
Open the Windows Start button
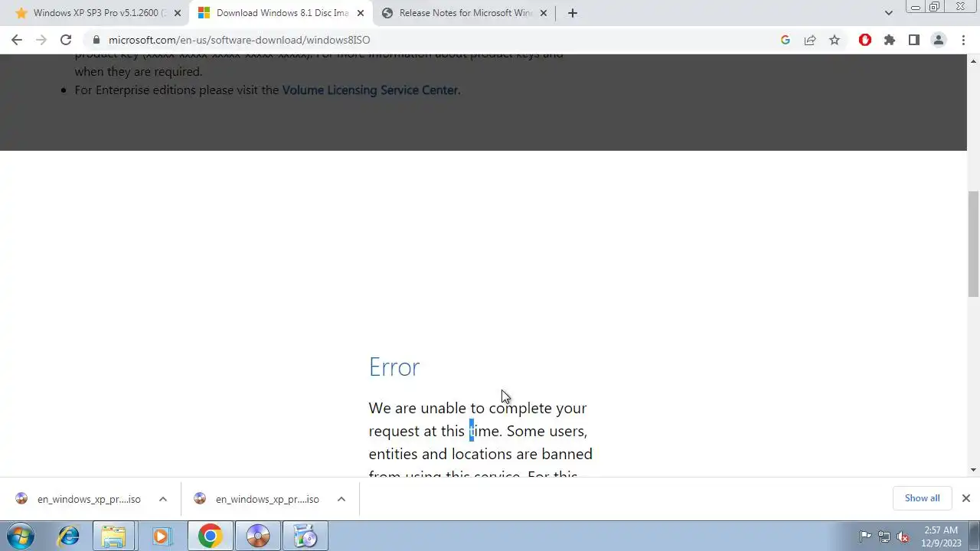point(21,536)
